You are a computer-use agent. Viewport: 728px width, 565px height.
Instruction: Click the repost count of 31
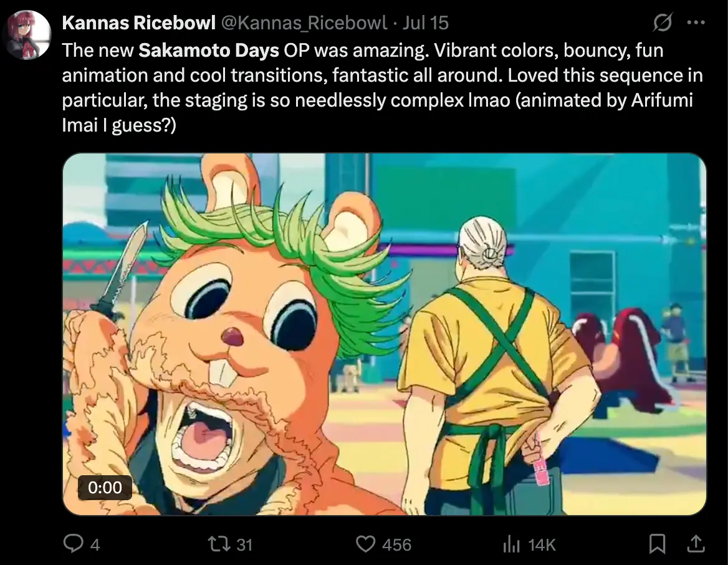click(244, 544)
